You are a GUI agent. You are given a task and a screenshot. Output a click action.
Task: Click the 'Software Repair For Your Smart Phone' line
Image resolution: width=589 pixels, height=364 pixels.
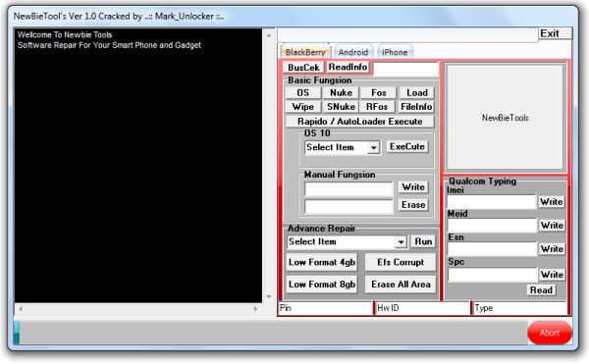109,45
